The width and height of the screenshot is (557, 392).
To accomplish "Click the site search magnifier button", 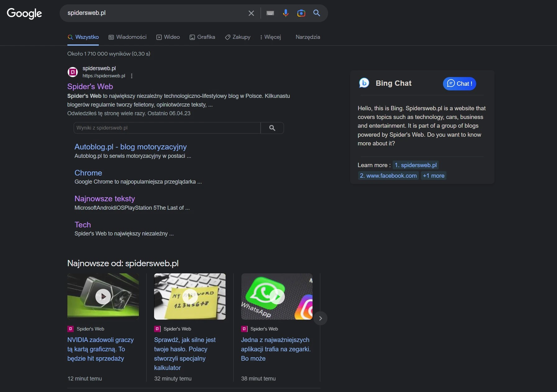I will [x=272, y=128].
